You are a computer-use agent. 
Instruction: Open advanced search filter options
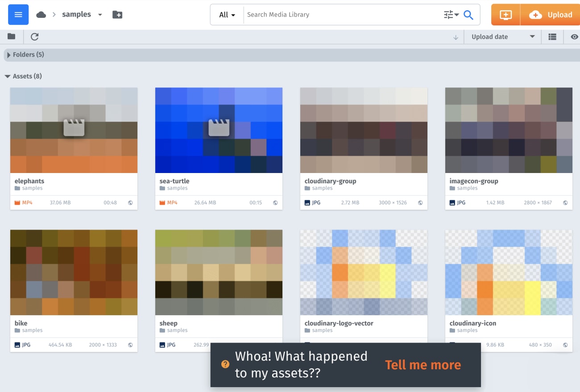click(x=451, y=15)
